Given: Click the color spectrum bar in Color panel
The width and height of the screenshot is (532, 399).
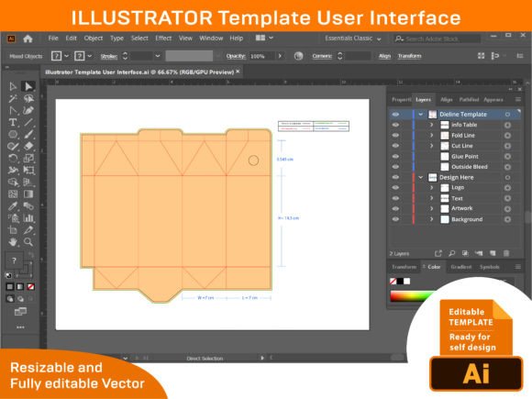Looking at the screenshot, I should (412, 296).
